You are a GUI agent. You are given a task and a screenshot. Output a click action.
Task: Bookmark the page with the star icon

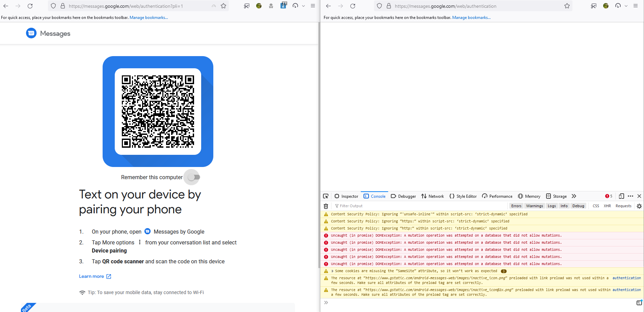pos(223,6)
